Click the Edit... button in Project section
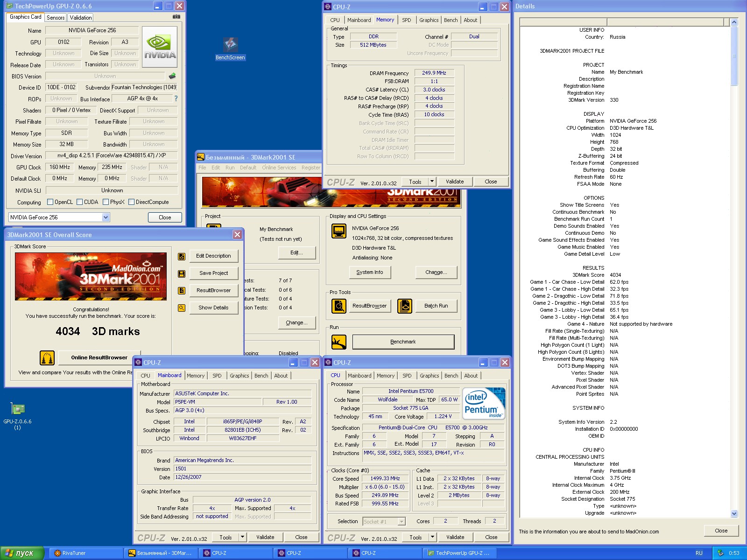 [296, 253]
